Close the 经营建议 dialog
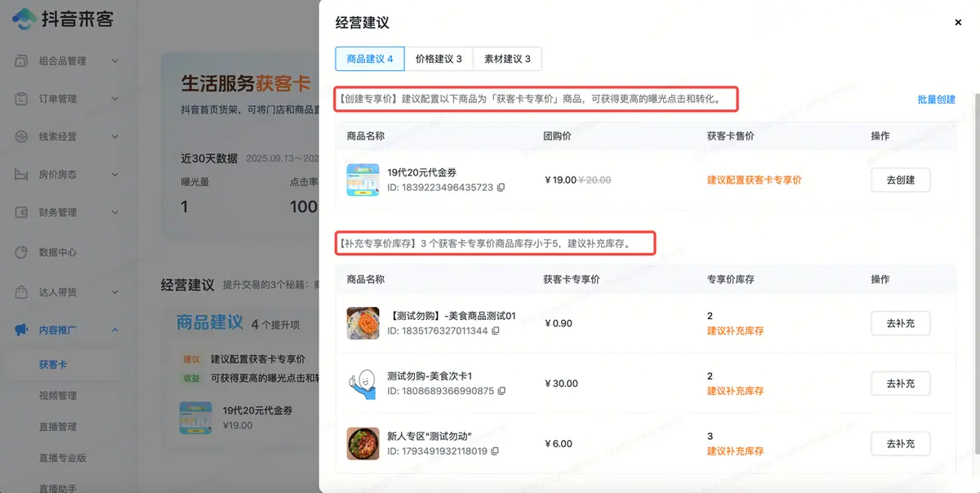 [x=958, y=23]
